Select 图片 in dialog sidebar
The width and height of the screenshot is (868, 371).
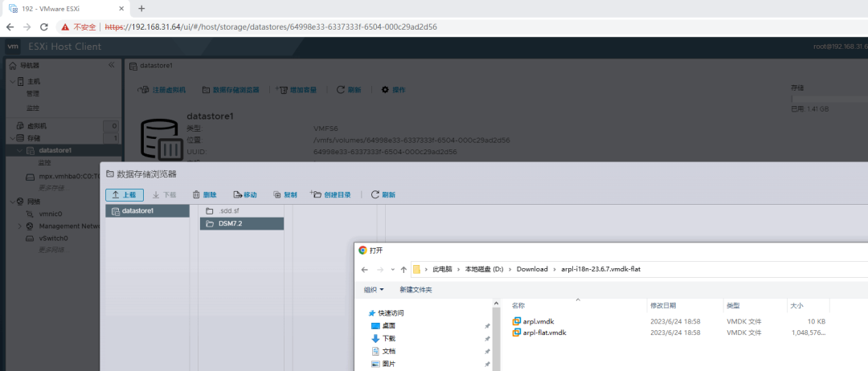click(388, 364)
